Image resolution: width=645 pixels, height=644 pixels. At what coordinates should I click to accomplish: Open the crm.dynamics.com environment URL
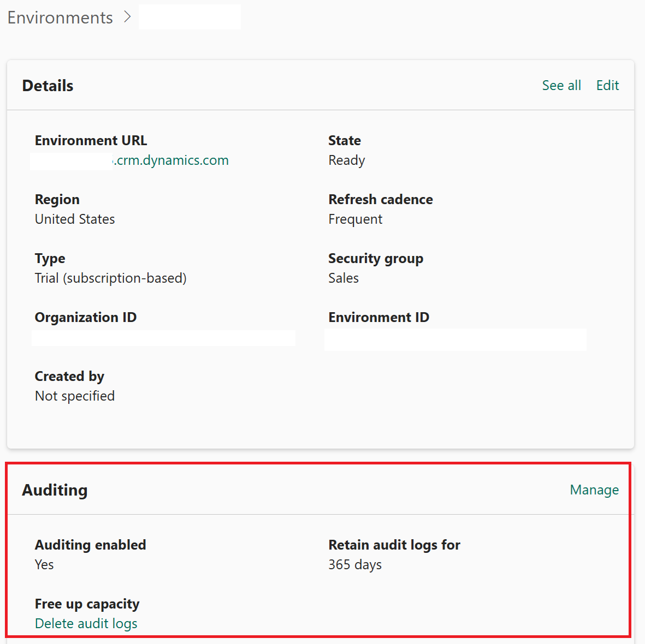tap(170, 160)
